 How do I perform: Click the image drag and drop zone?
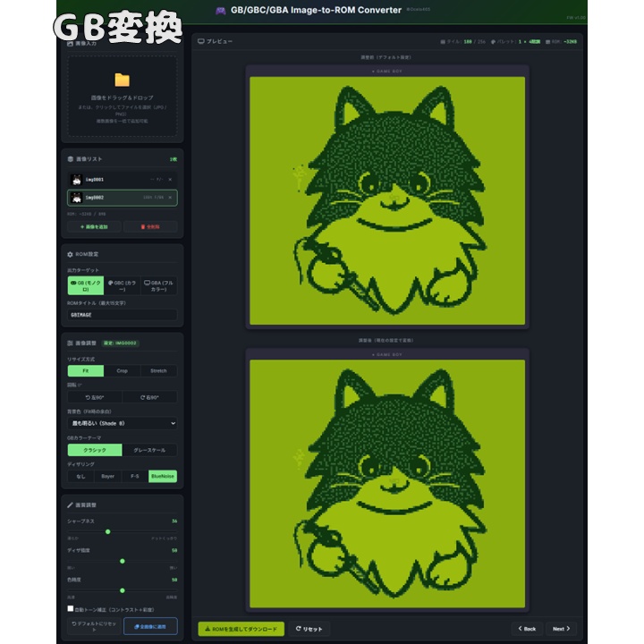[x=122, y=96]
